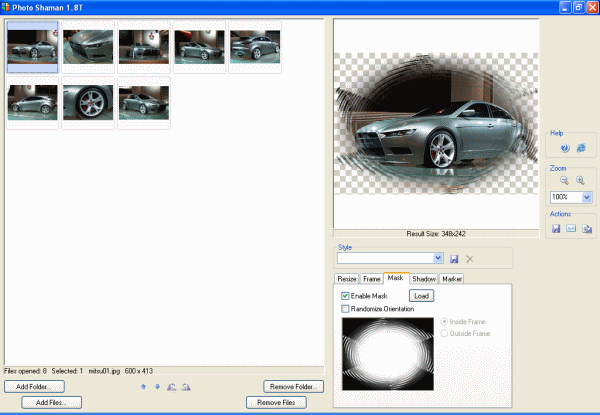Open the Resize tab
The height and width of the screenshot is (415, 600).
pos(347,278)
